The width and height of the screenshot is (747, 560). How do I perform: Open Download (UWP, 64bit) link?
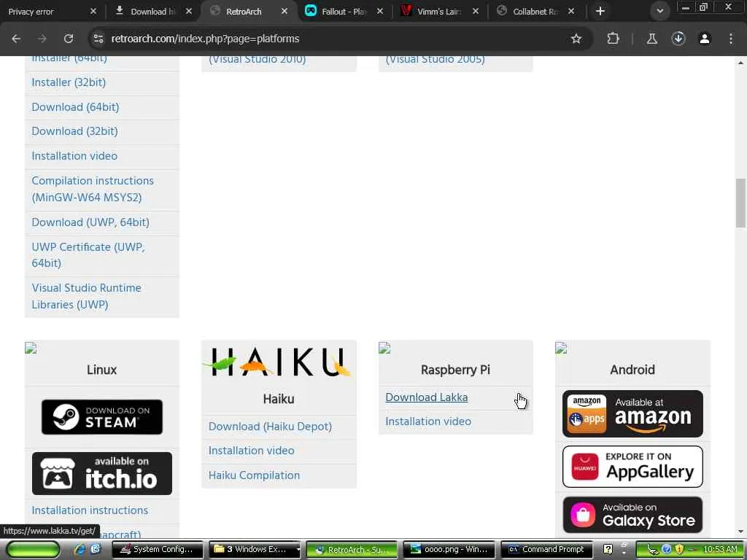tap(90, 222)
